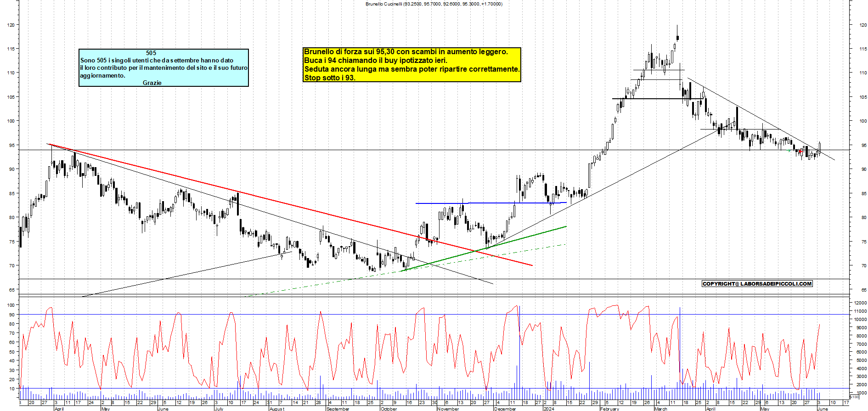
Task: Click 'Brunello di forza sui 95,30' line
Action: click(x=406, y=51)
